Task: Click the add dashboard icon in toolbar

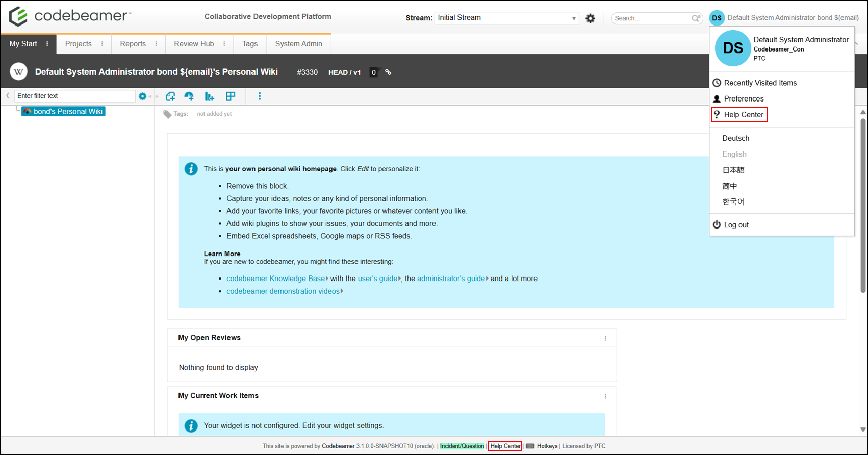Action: 189,96
